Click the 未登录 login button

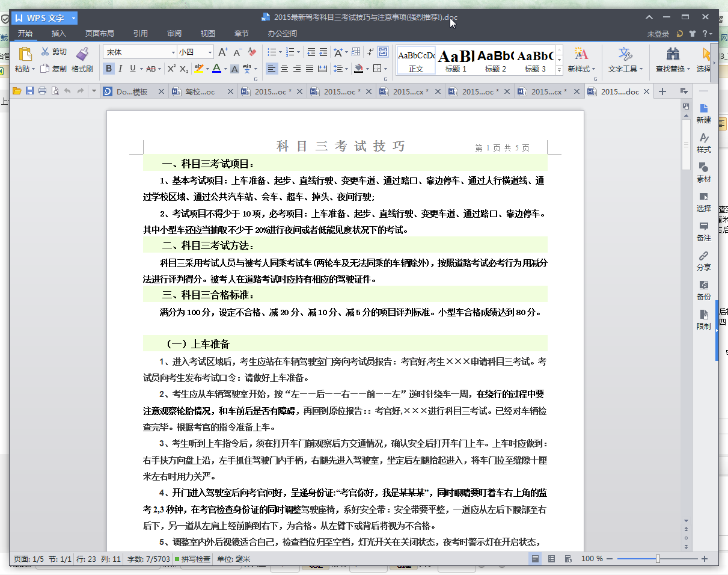point(658,34)
